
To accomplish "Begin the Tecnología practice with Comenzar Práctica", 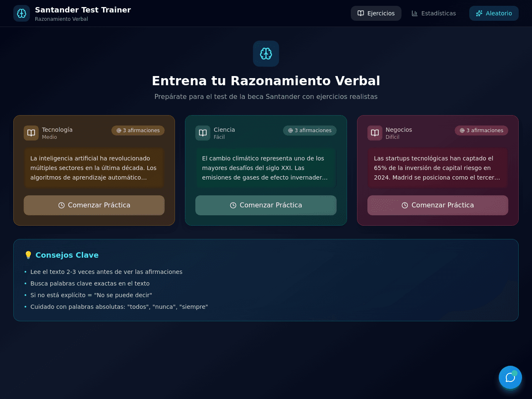I will point(94,205).
